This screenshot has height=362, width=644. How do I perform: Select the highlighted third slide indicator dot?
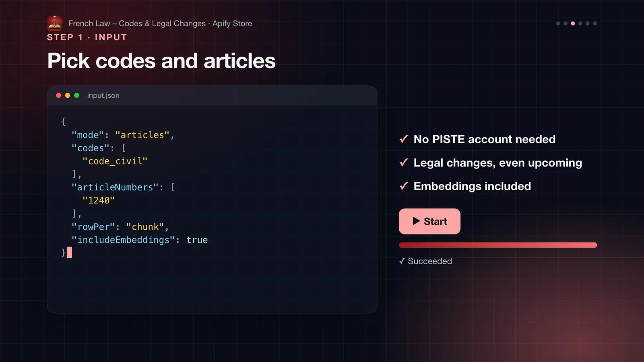pyautogui.click(x=573, y=23)
